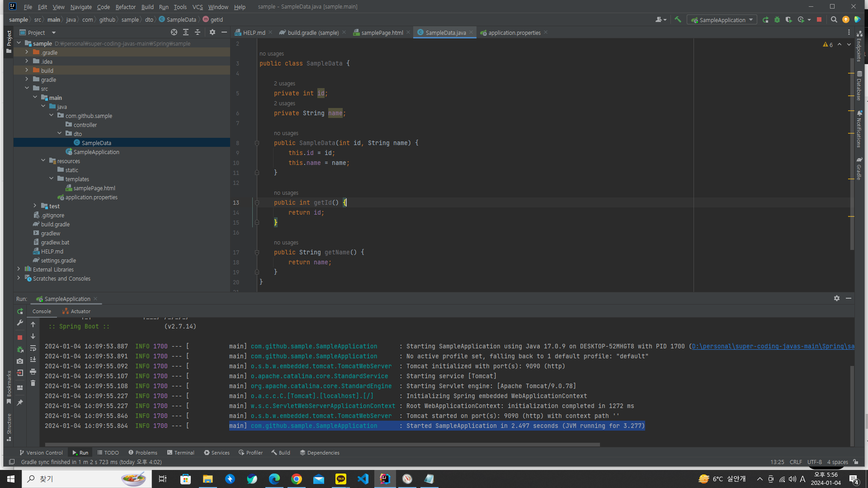
Task: Click the down arrow in the console toolbar
Action: point(33,336)
